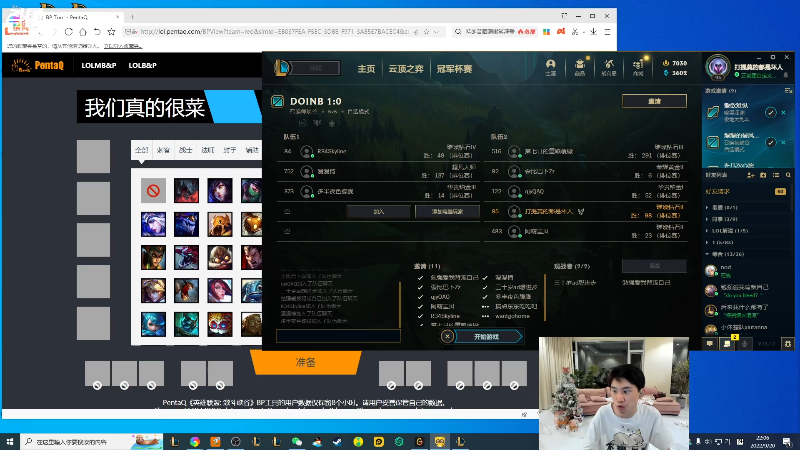The height and width of the screenshot is (450, 800).
Task: Click the LOLM B&P menu on PentaQ site
Action: (99, 65)
